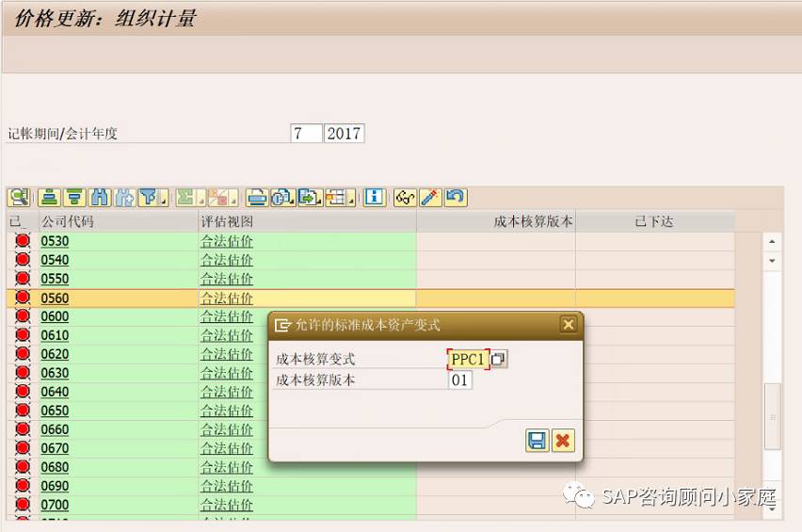
Task: Apply the Set Filter funnel icon
Action: point(149,197)
